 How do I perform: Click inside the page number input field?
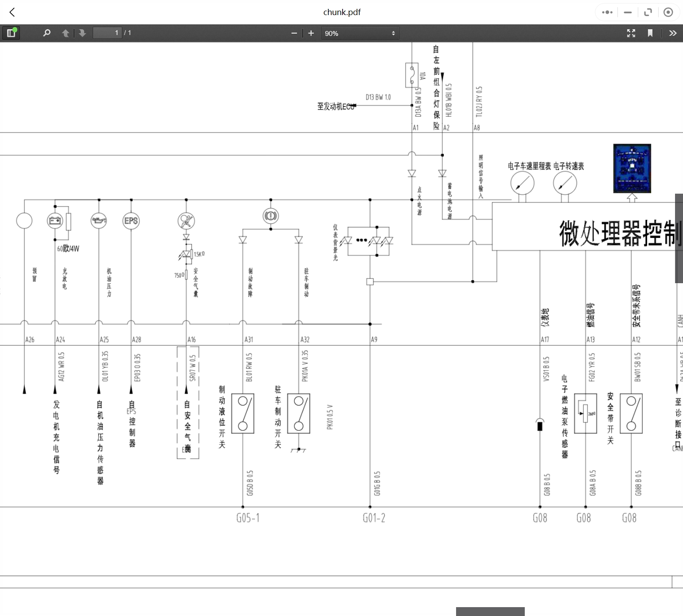(x=106, y=32)
